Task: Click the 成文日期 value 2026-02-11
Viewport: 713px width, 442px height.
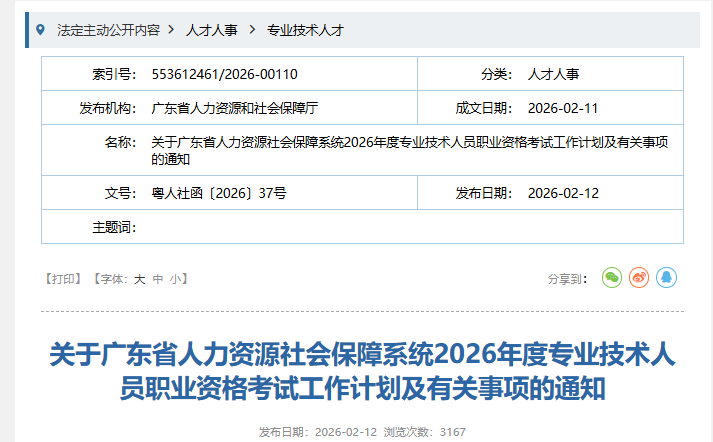Action: coord(562,107)
